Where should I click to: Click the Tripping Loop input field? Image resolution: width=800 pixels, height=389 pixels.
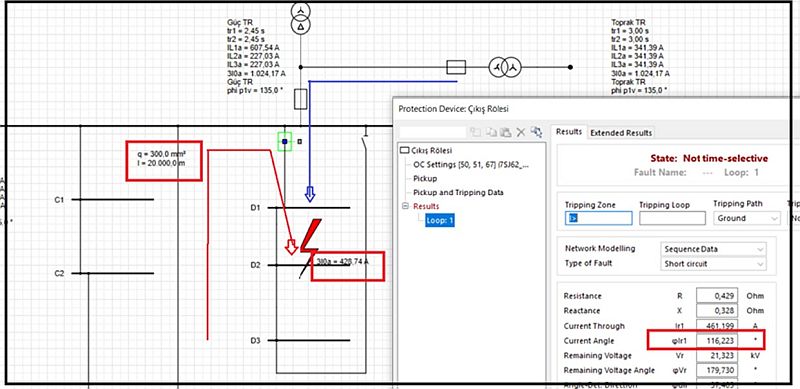(x=672, y=218)
